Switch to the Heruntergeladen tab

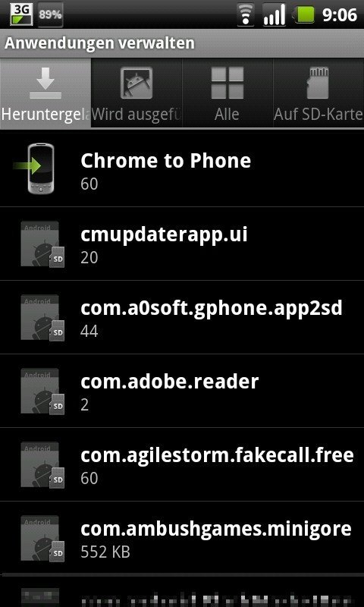coord(45,93)
